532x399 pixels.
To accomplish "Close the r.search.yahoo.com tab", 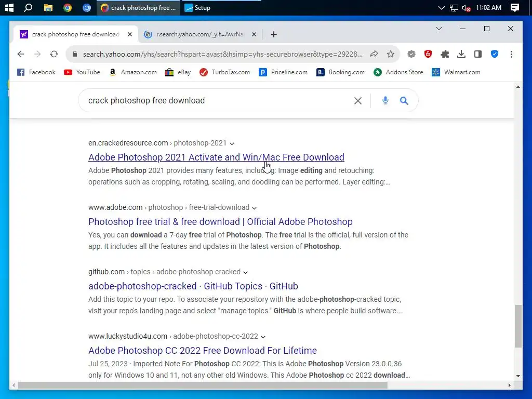I will click(254, 34).
